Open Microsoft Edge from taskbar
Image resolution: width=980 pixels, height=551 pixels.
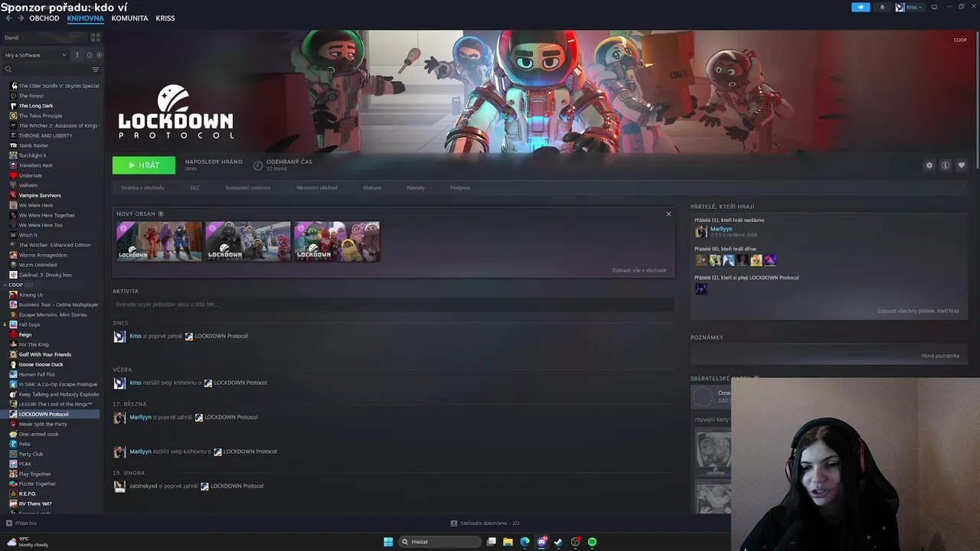tap(524, 542)
